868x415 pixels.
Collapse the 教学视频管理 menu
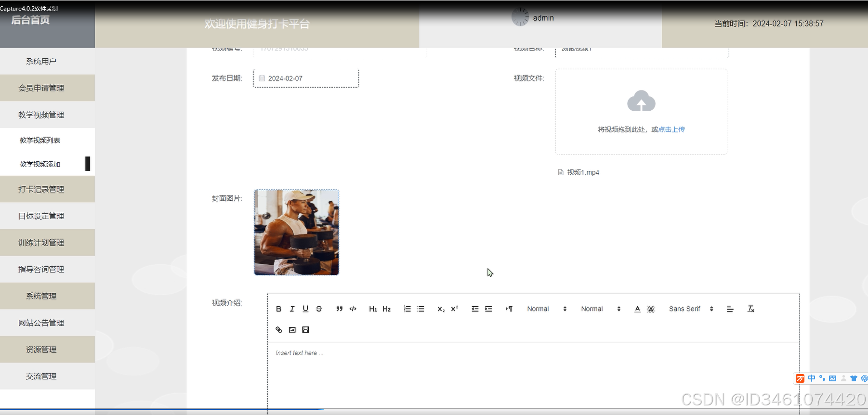tap(47, 115)
